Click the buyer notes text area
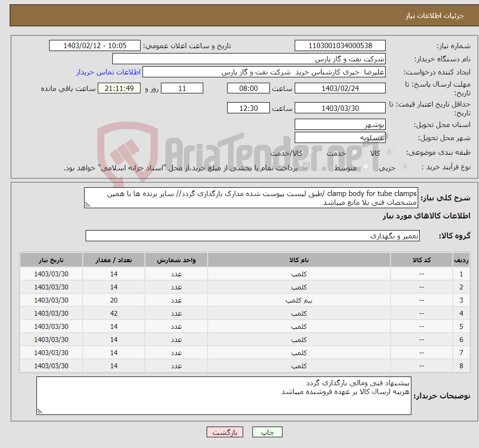479x448 pixels. 224,395
